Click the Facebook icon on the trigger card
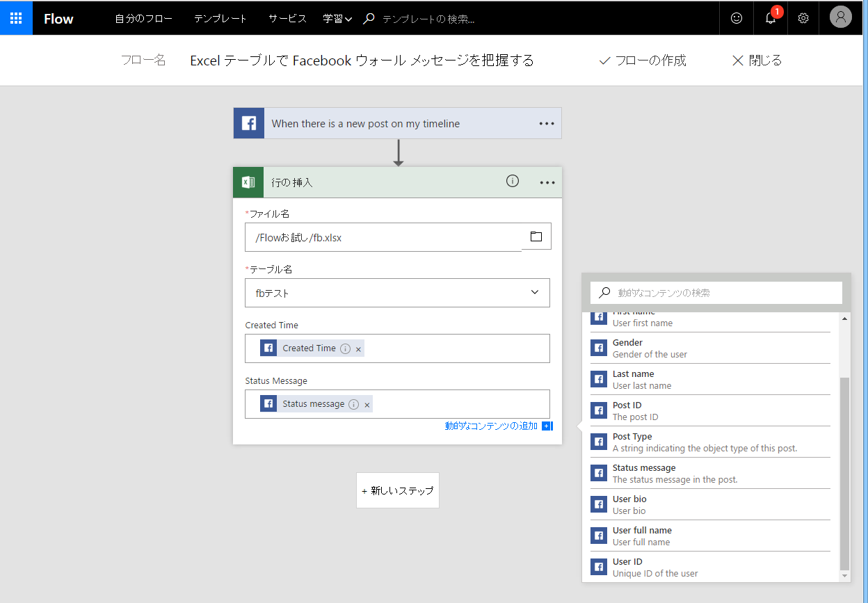The image size is (868, 603). [248, 122]
